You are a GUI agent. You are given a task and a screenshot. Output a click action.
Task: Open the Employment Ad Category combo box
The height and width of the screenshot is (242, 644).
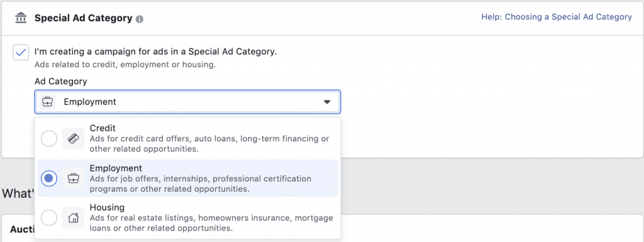click(x=187, y=102)
